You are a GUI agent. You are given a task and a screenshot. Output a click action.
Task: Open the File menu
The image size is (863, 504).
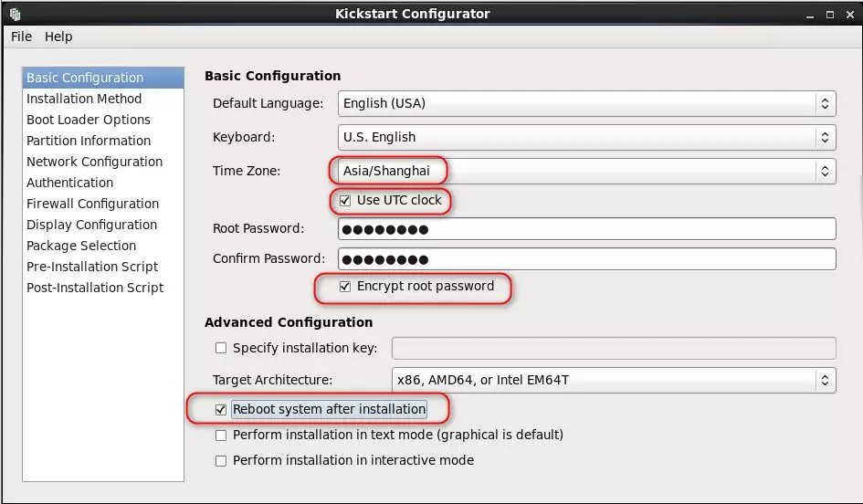click(x=21, y=37)
